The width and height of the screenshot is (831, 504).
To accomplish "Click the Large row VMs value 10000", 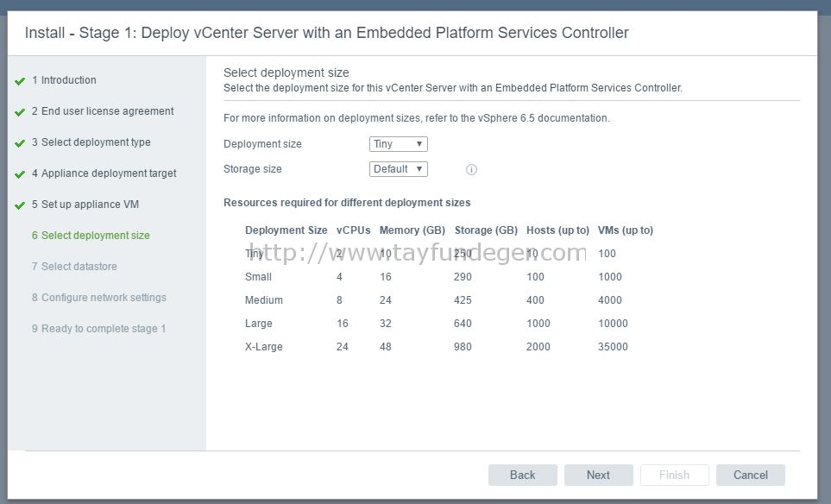I will (614, 324).
